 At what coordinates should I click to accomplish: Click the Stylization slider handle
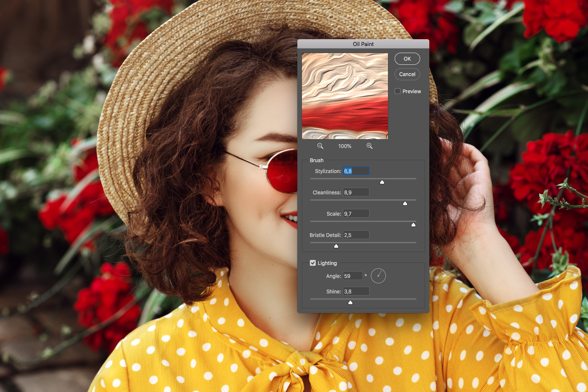(x=382, y=182)
